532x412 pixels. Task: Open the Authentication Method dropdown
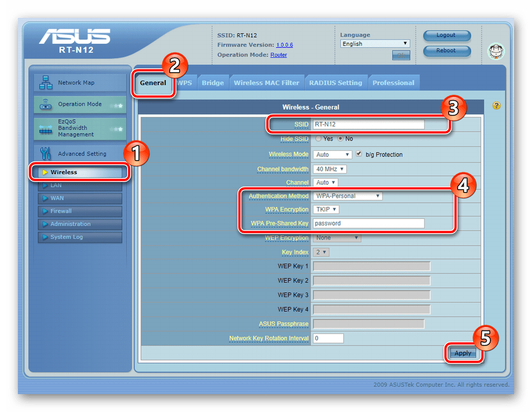[347, 196]
